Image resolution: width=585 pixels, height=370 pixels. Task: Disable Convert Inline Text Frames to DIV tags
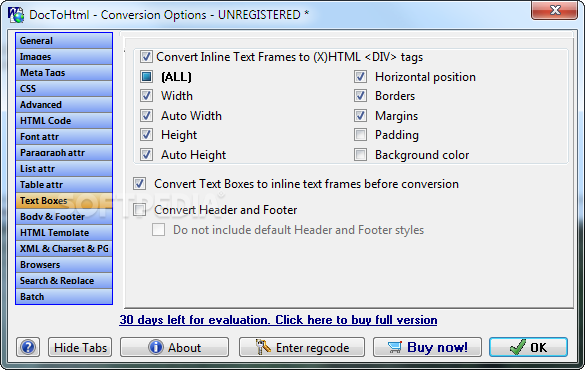coord(146,57)
